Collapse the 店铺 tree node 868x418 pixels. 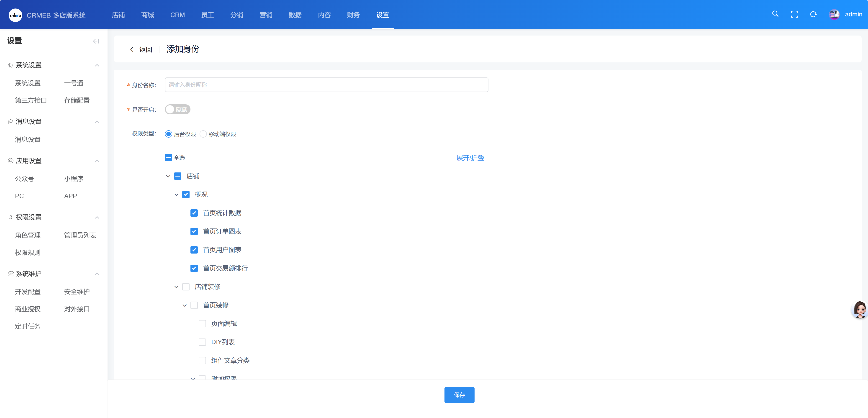[168, 176]
